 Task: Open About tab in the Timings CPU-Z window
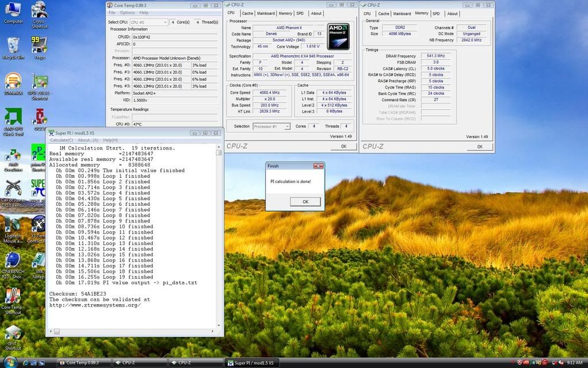(452, 14)
